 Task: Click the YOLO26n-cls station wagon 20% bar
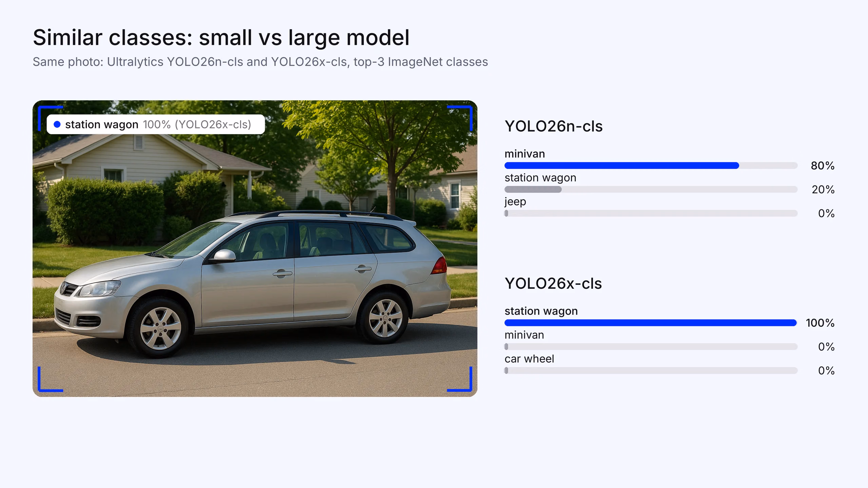[651, 189]
